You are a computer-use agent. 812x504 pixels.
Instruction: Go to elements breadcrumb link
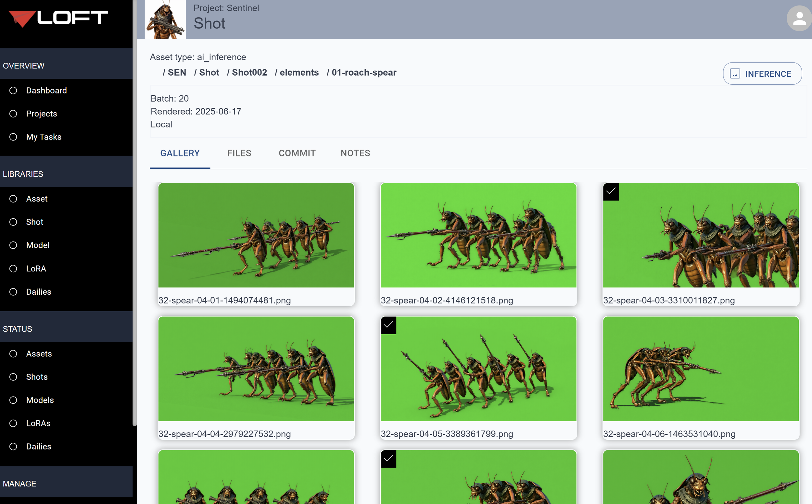(299, 72)
